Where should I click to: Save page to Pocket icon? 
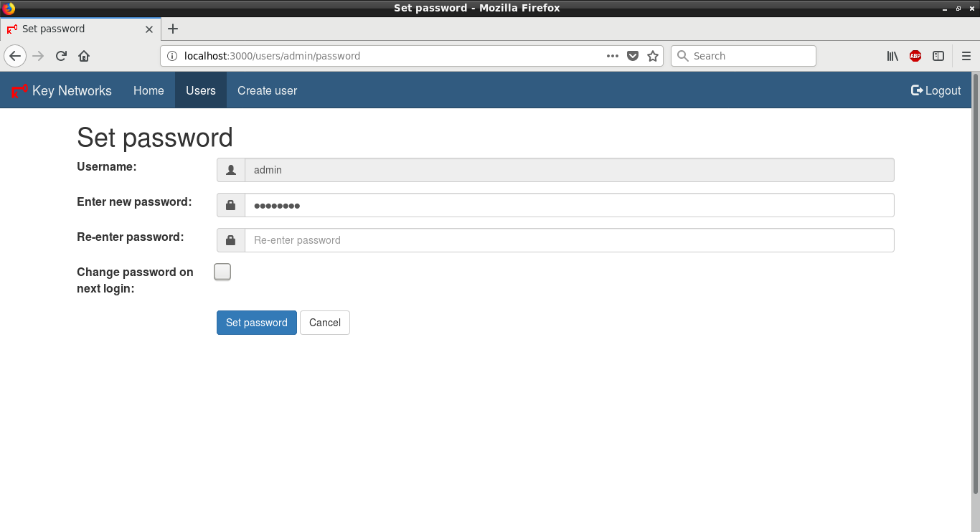coord(633,56)
